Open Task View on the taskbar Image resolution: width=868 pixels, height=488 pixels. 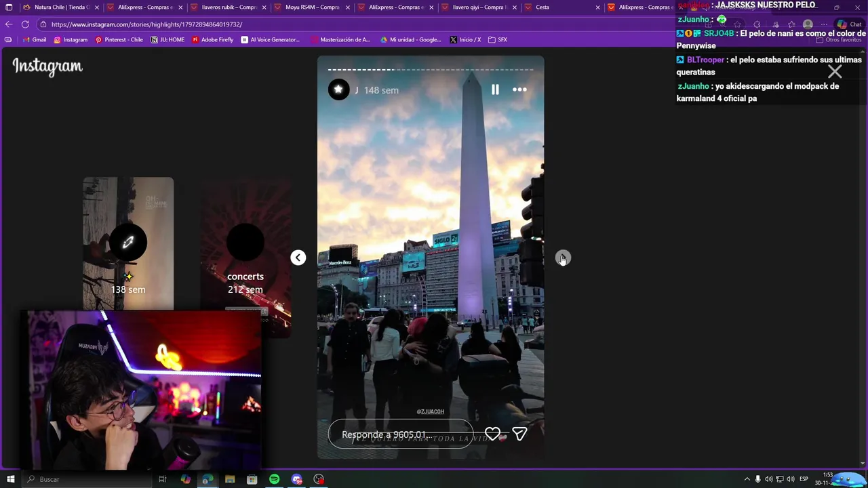pos(163,479)
